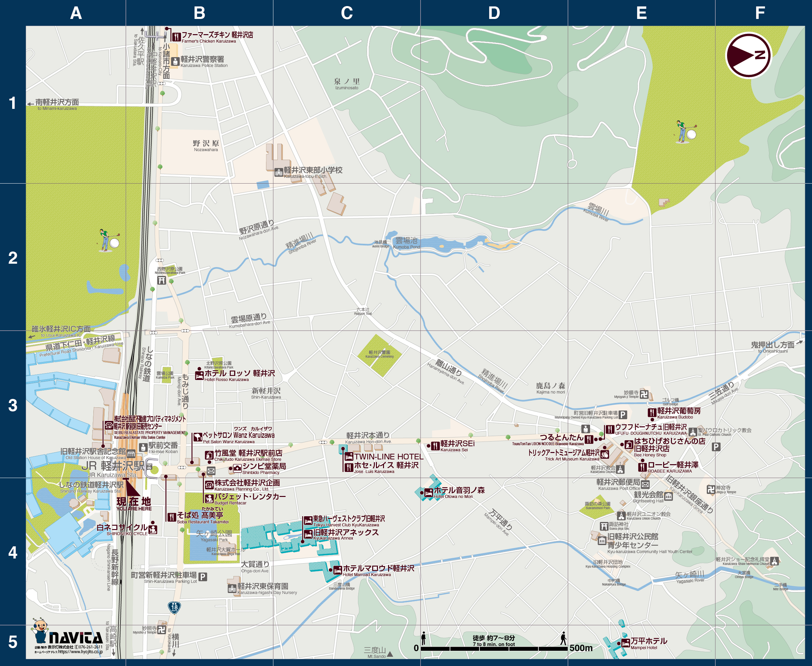The image size is (812, 666).
Task: Click the row 3 grid label
Action: coord(13,405)
